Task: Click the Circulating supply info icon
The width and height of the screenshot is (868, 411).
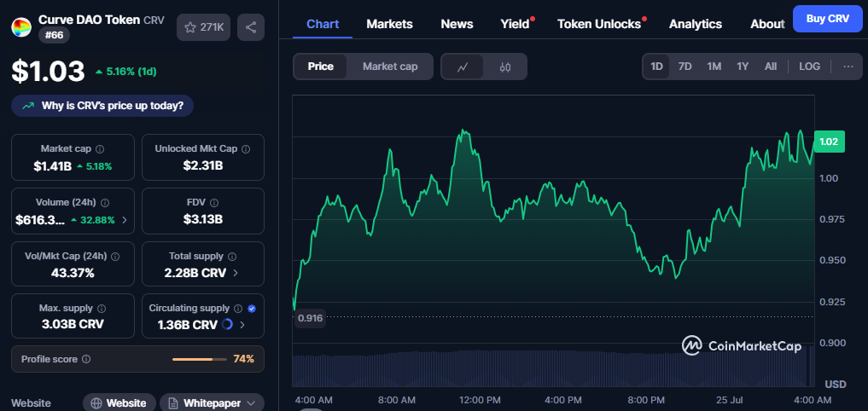Action: [x=238, y=309]
